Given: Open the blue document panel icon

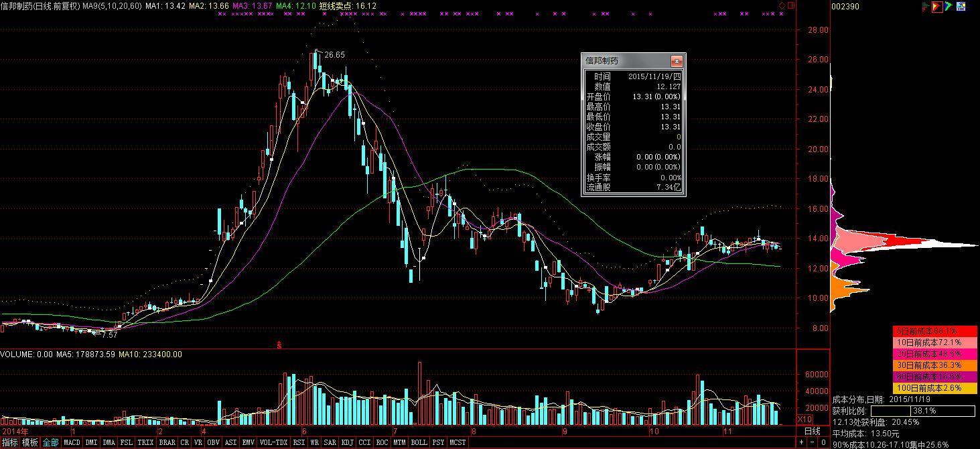Looking at the screenshot, I should pyautogui.click(x=961, y=7).
